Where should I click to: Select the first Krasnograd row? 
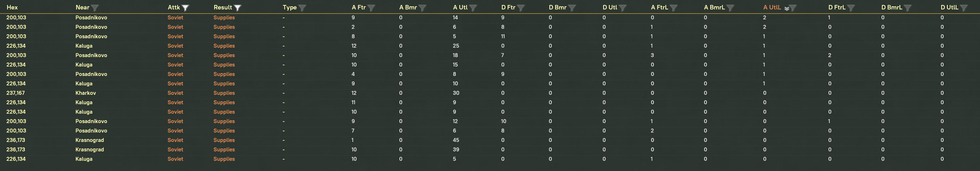point(89,140)
